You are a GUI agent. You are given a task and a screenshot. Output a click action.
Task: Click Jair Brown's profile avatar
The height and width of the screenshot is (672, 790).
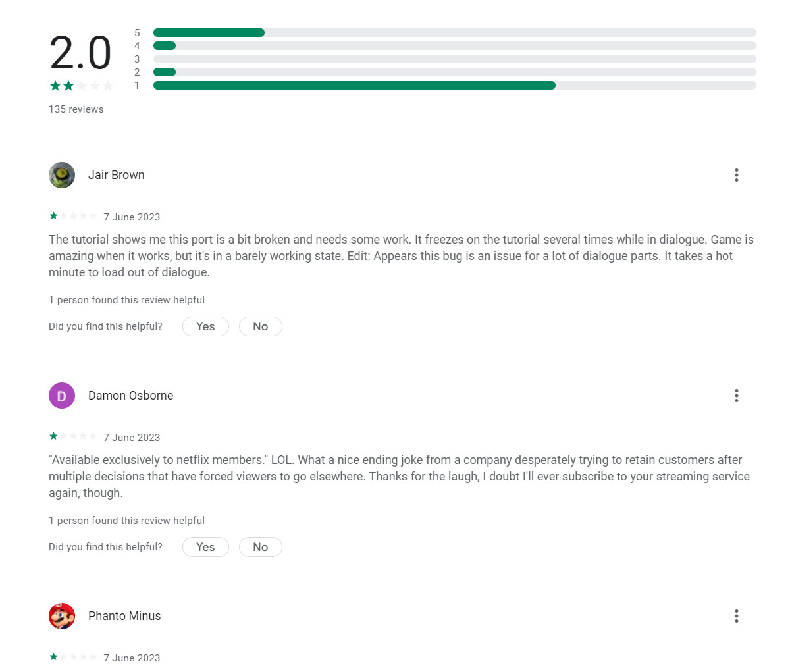(x=62, y=175)
